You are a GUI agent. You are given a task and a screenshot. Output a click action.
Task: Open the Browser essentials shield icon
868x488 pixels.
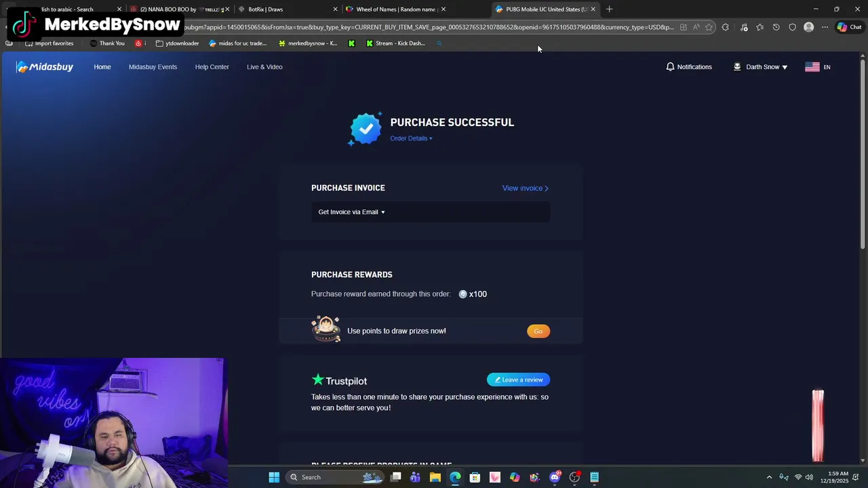click(x=792, y=27)
